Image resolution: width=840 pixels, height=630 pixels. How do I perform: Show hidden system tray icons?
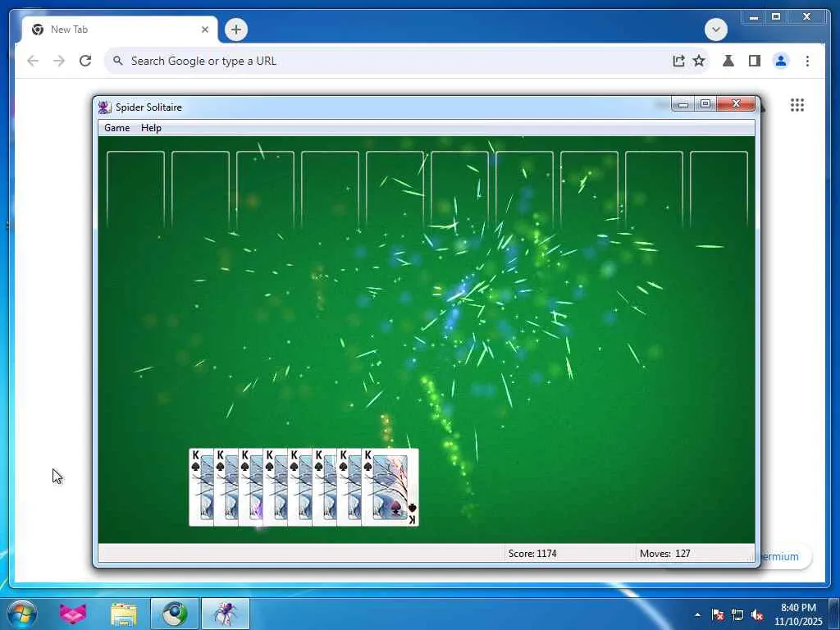pos(697,614)
